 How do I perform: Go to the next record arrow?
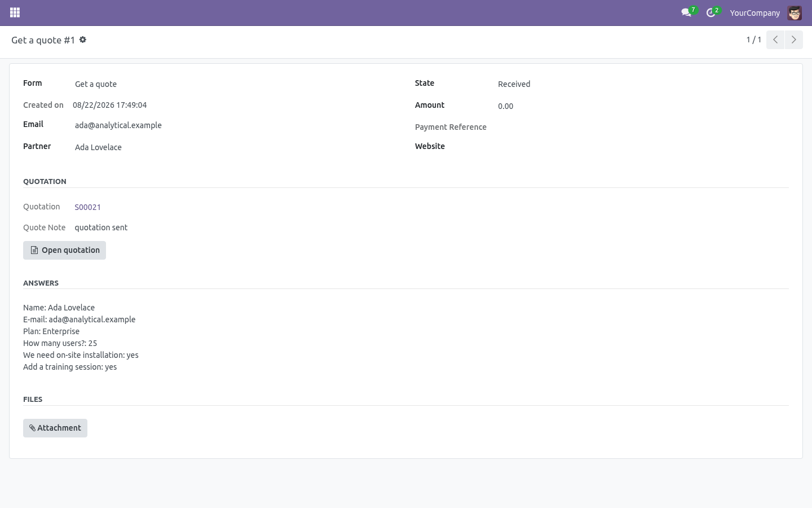pyautogui.click(x=793, y=40)
